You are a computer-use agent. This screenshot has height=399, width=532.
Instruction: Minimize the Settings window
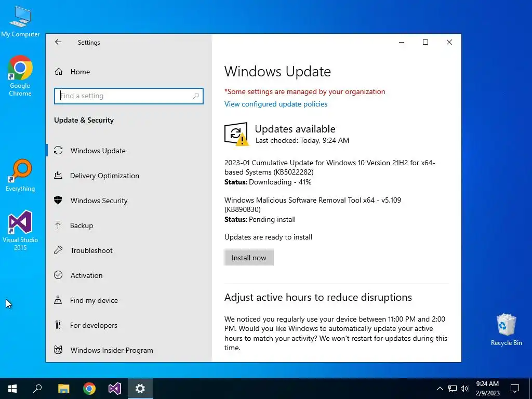click(402, 42)
